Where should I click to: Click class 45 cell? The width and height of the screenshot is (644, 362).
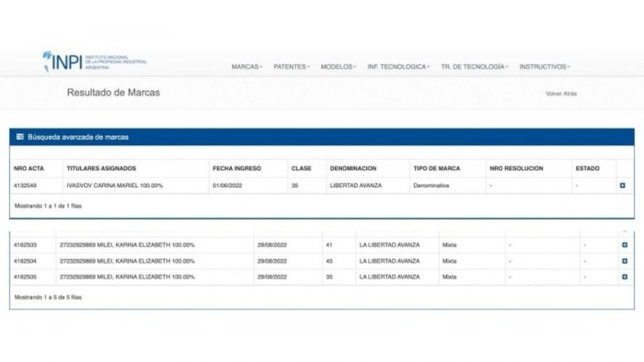coord(329,261)
